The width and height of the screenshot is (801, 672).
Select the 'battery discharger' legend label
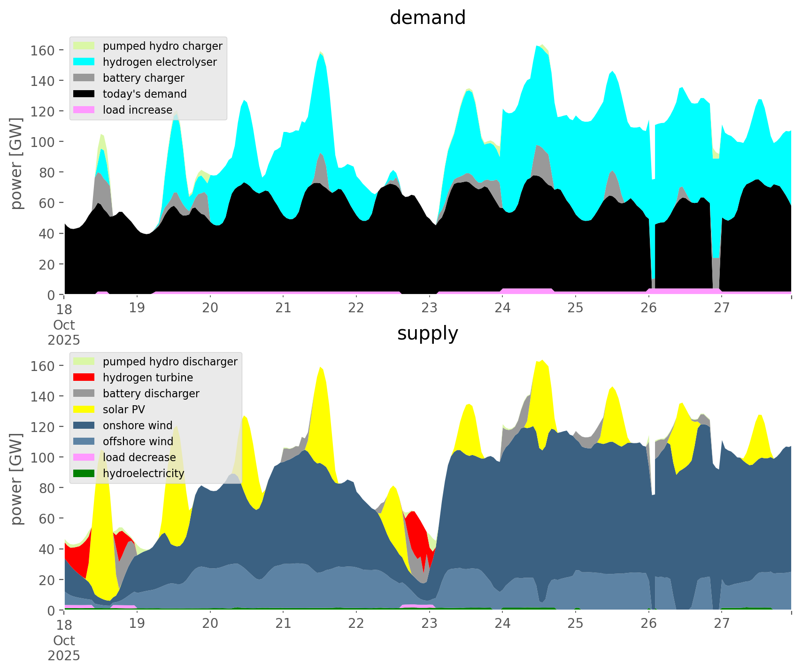tap(151, 394)
